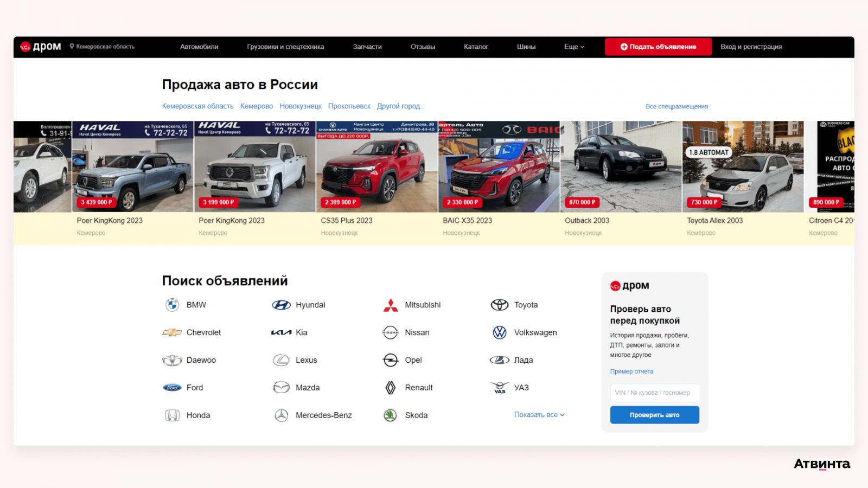The height and width of the screenshot is (488, 868).
Task: Choose Другой город link
Action: [401, 106]
